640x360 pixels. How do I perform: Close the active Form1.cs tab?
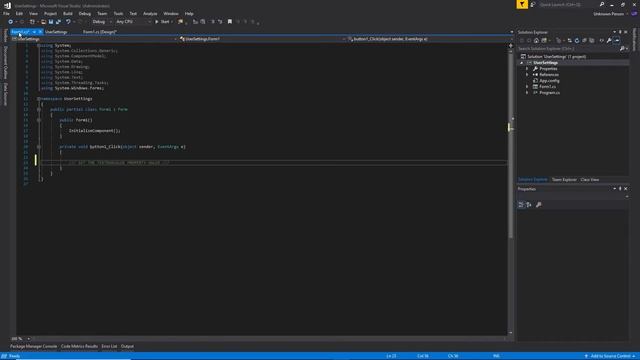point(40,32)
